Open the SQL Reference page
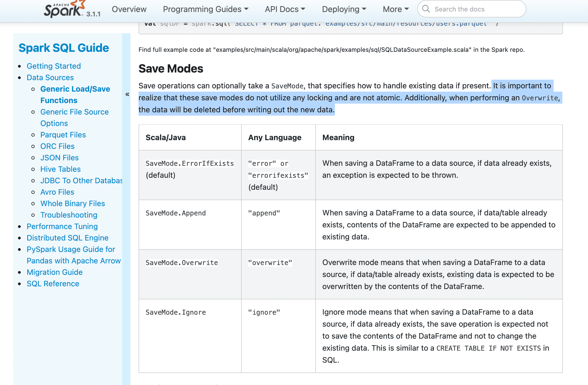The width and height of the screenshot is (588, 385). [x=53, y=284]
